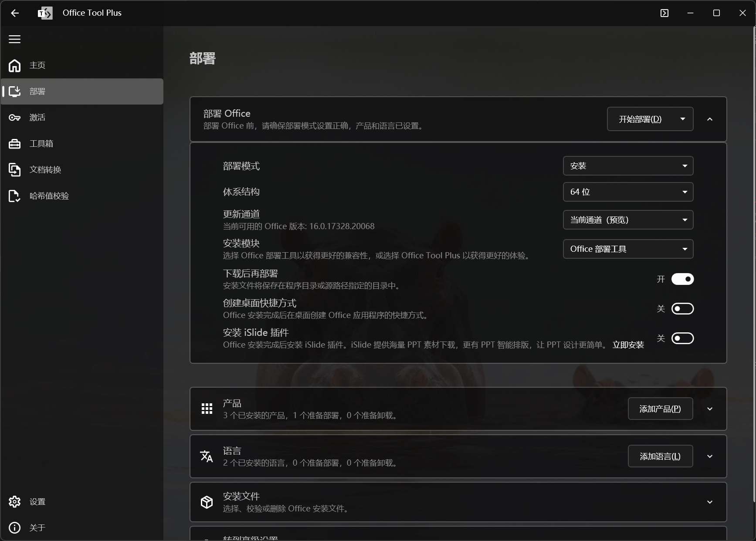Click the back arrow in title bar

[x=15, y=13]
